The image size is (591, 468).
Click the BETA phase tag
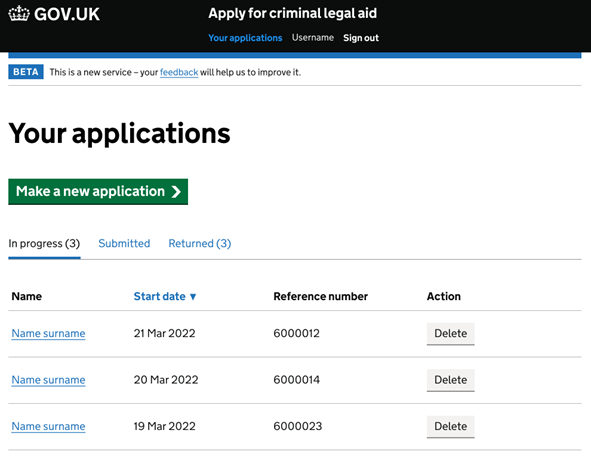26,72
